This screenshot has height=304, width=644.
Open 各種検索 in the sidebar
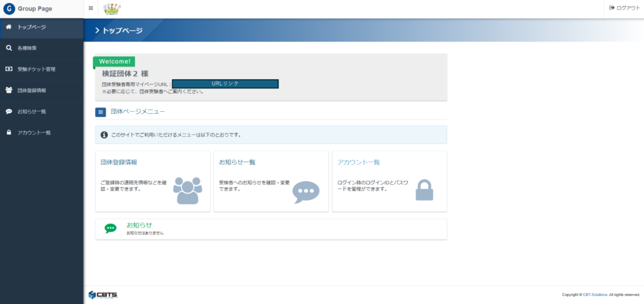point(27,48)
